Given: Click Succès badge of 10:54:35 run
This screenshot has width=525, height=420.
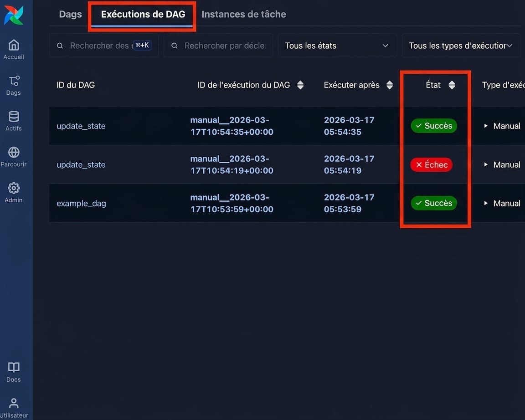Looking at the screenshot, I should click(x=433, y=126).
